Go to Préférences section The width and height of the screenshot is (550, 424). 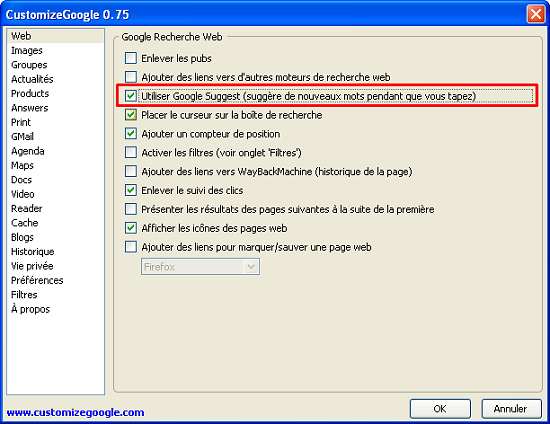click(x=55, y=281)
